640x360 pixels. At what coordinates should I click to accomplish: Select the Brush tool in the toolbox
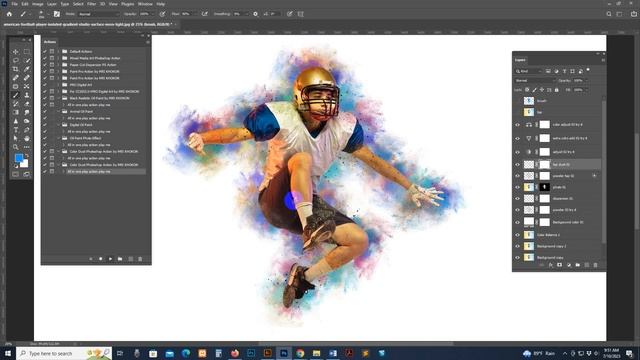tap(16, 95)
